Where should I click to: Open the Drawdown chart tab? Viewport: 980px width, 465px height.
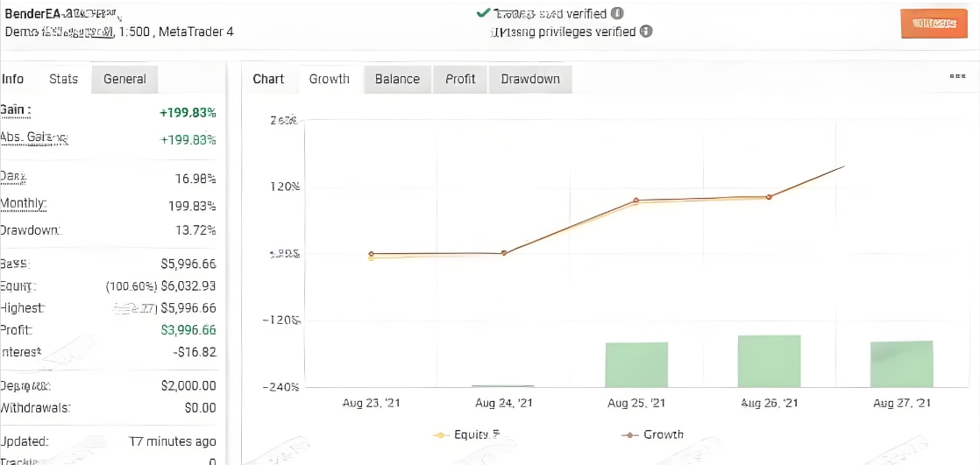click(530, 79)
